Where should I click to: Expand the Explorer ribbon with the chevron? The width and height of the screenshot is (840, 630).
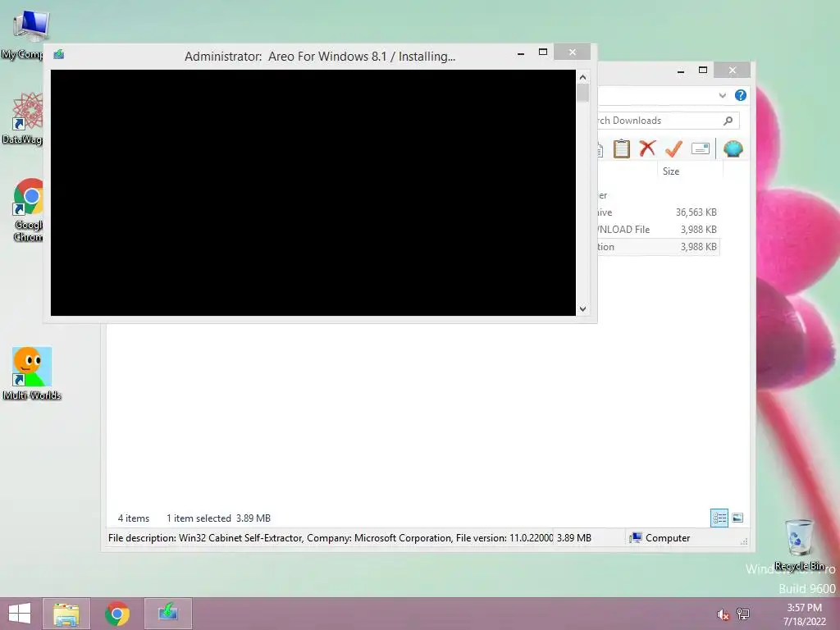[x=722, y=95]
